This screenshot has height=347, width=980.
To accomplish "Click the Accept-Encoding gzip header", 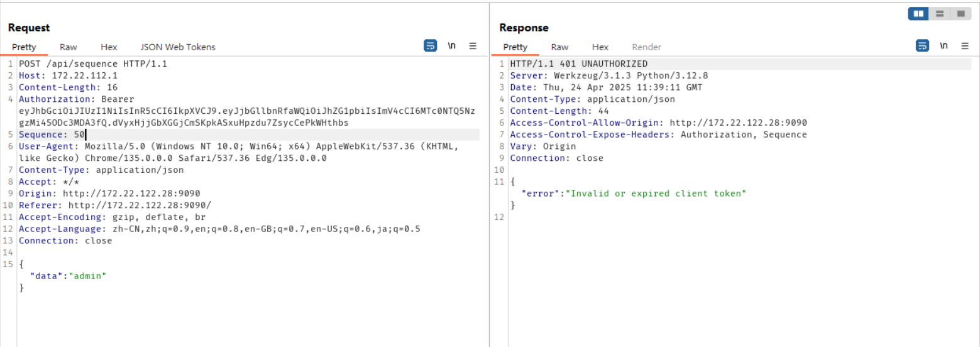I will pyautogui.click(x=113, y=217).
